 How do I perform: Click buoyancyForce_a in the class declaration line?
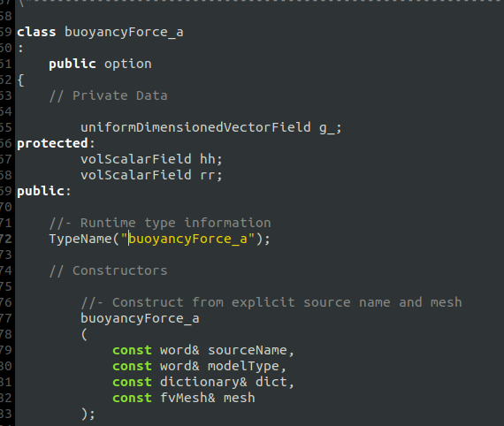coord(124,33)
